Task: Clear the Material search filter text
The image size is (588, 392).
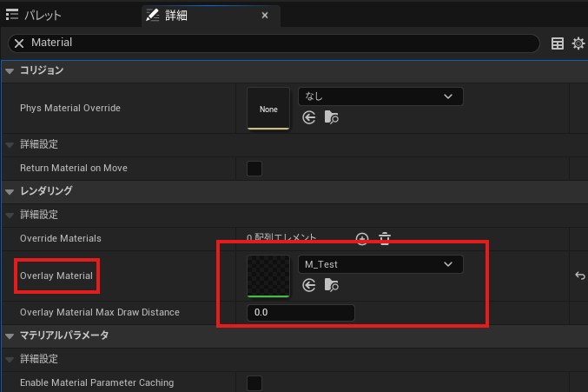Action: pyautogui.click(x=19, y=43)
